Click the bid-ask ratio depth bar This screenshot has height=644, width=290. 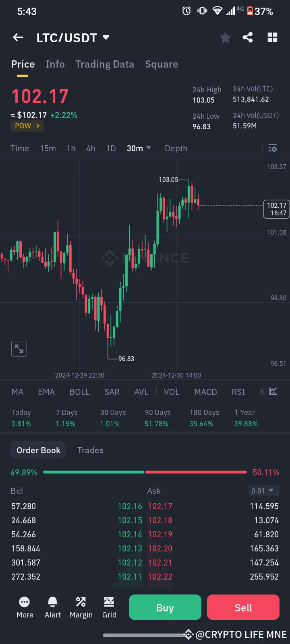coord(145,472)
